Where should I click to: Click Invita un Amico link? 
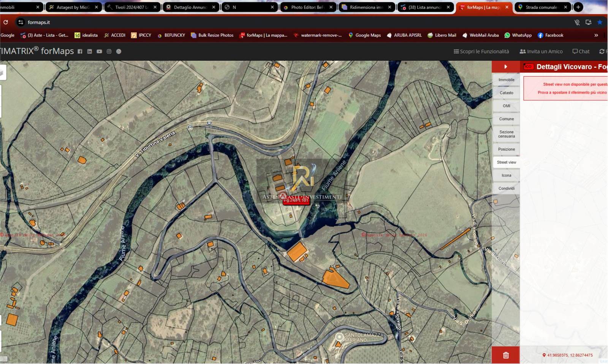point(541,52)
